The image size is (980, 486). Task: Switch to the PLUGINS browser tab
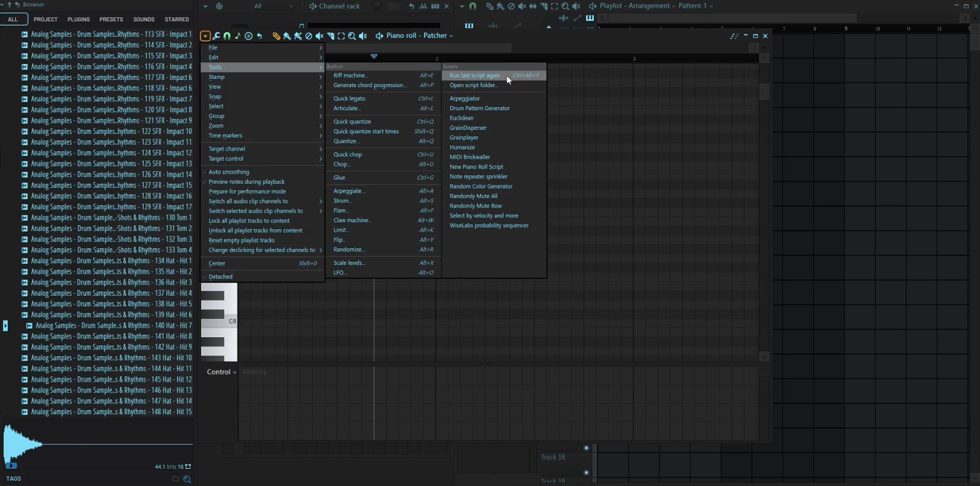coord(78,20)
